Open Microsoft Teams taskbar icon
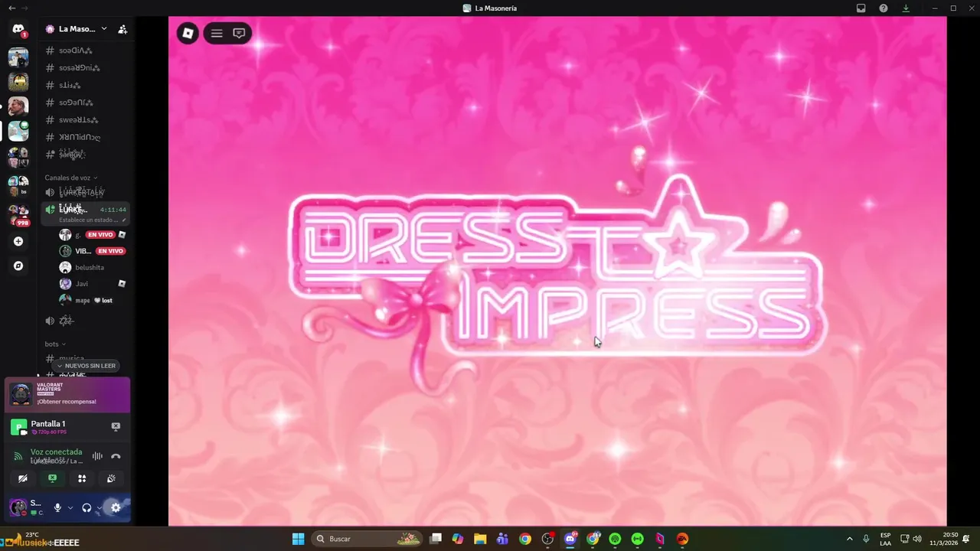This screenshot has width=980, height=551. (x=502, y=539)
